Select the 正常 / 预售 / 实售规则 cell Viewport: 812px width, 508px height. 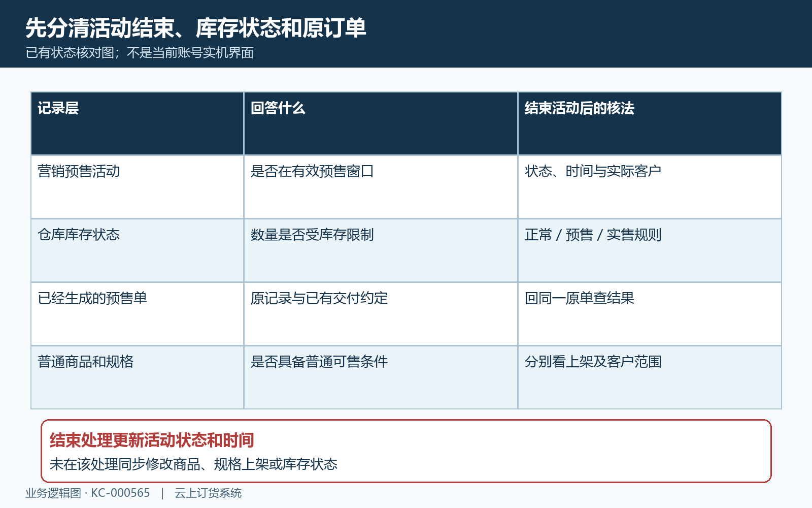[x=650, y=250]
